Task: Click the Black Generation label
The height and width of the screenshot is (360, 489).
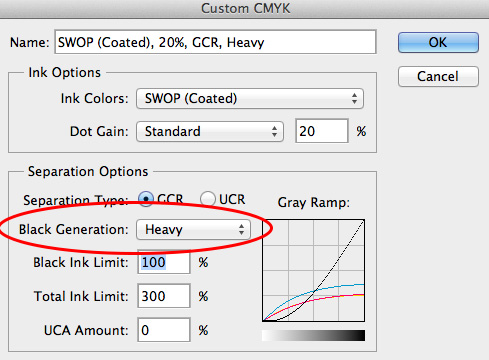Action: (74, 229)
